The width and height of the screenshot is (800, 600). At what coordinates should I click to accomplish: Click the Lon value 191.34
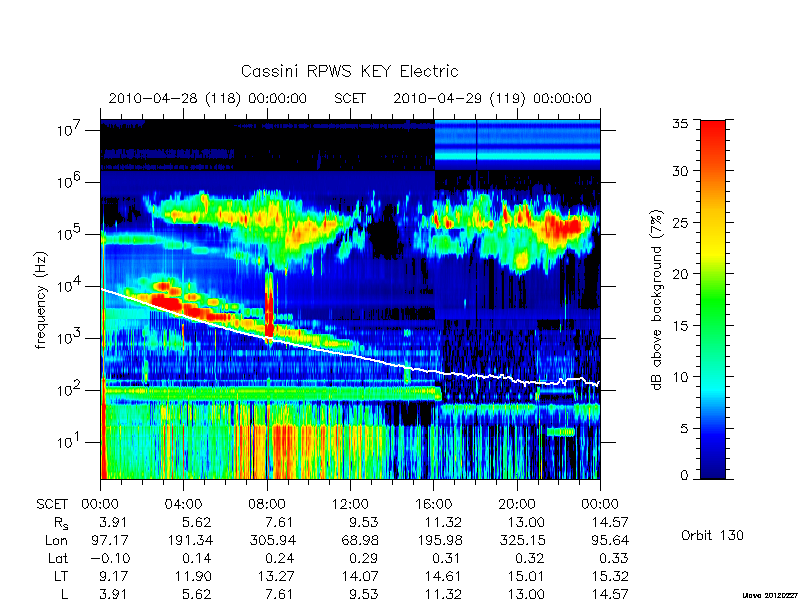coord(191,540)
